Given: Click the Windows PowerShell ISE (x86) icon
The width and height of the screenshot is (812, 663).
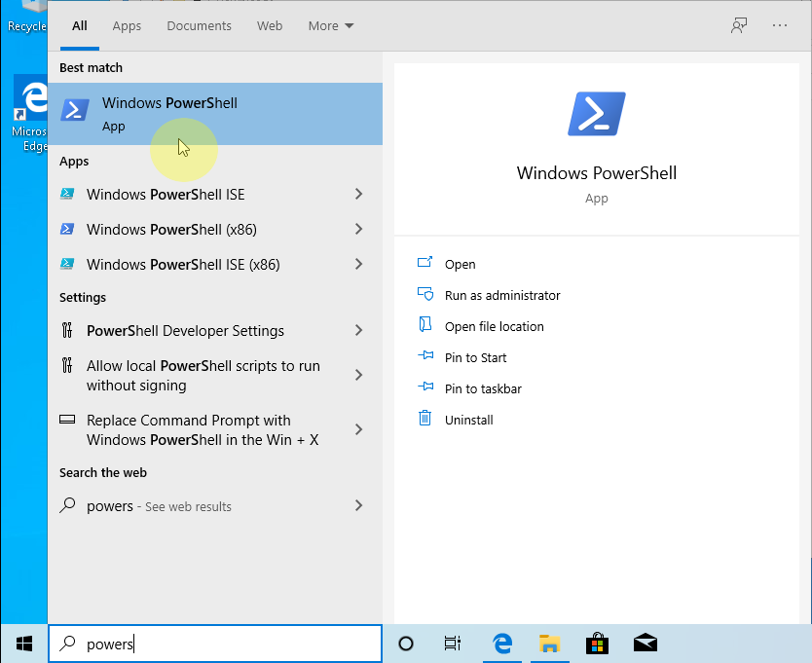Looking at the screenshot, I should 67,264.
